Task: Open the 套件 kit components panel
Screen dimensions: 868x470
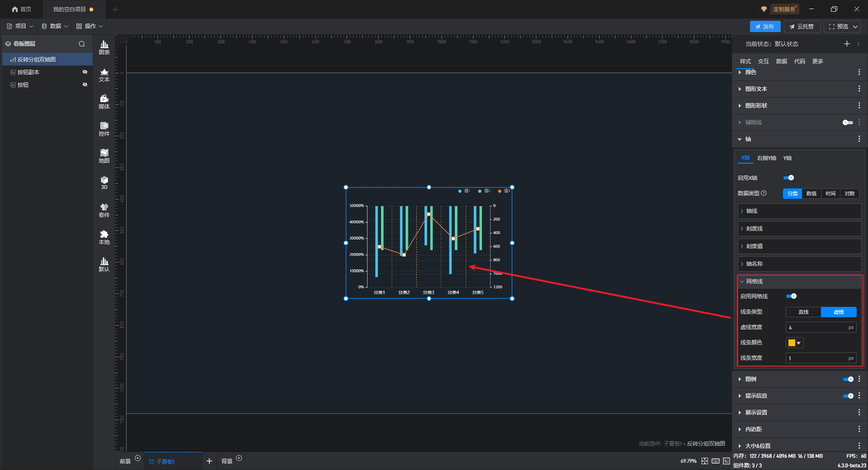Action: coord(104,210)
